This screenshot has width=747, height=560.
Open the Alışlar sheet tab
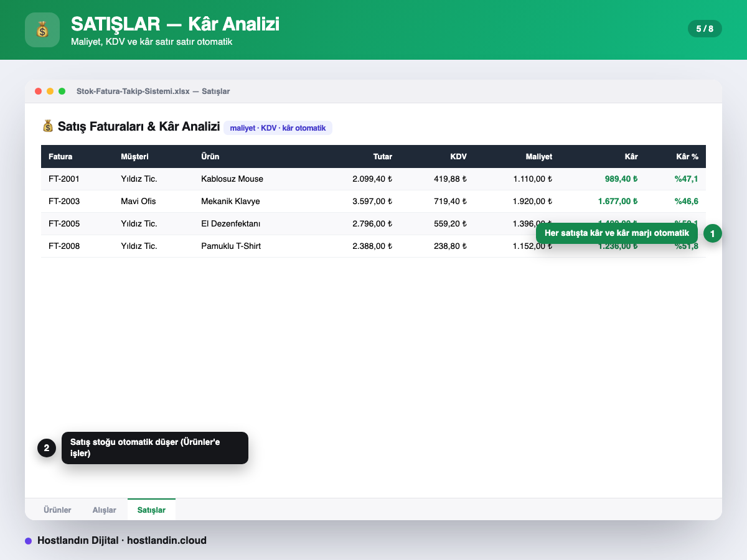(105, 510)
